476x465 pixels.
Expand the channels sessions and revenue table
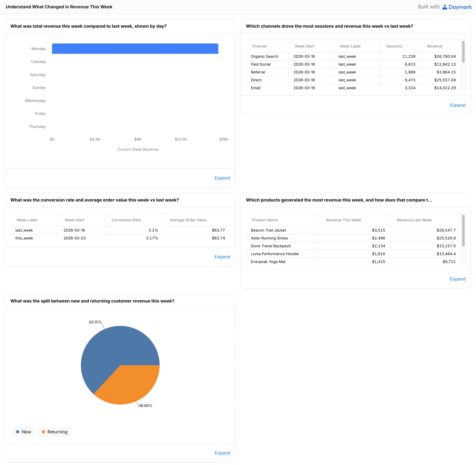(x=457, y=105)
